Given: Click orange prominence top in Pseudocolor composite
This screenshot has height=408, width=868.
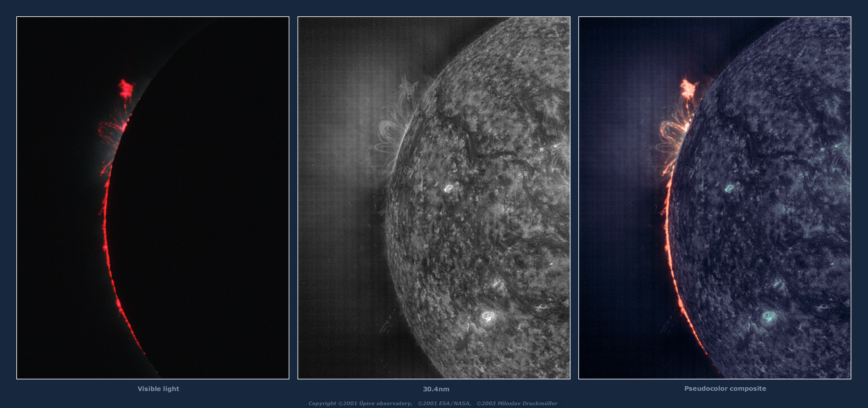Looking at the screenshot, I should [688, 88].
